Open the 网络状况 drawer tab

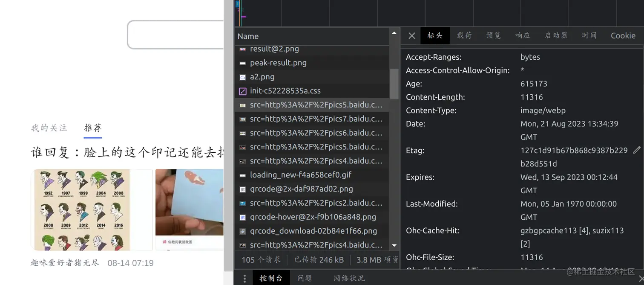point(349,278)
